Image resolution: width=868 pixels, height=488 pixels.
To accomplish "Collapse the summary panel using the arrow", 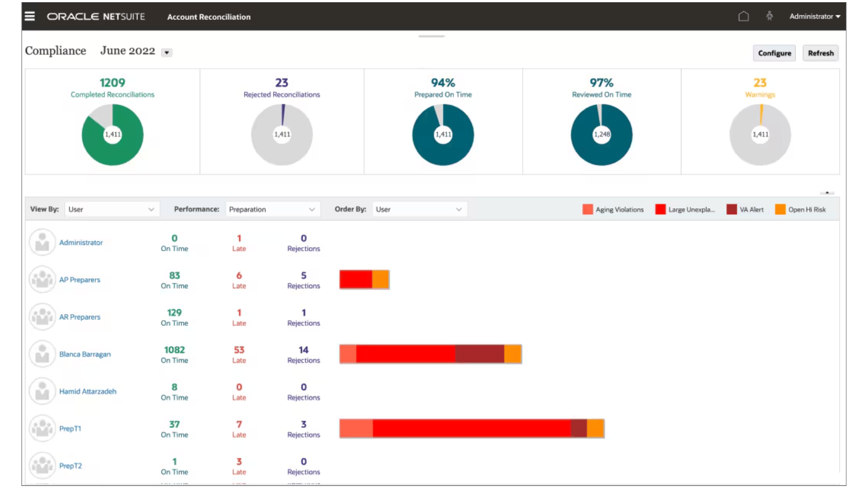I will (x=827, y=193).
